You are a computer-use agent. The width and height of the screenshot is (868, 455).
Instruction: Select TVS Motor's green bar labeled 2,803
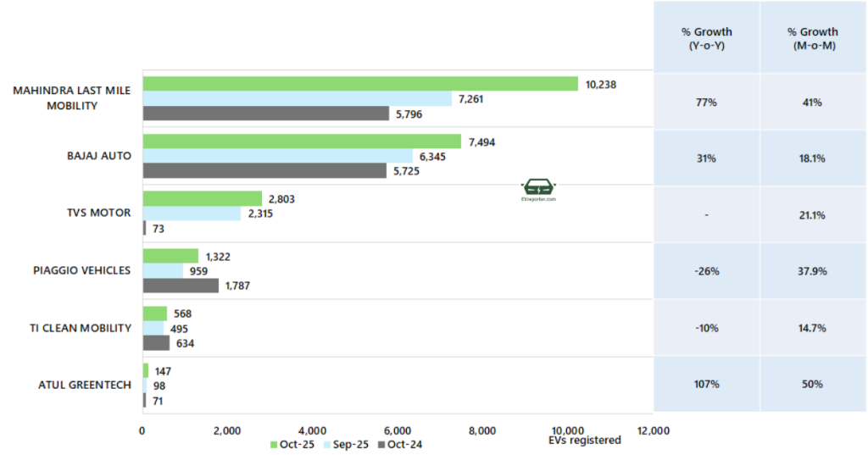pyautogui.click(x=202, y=198)
